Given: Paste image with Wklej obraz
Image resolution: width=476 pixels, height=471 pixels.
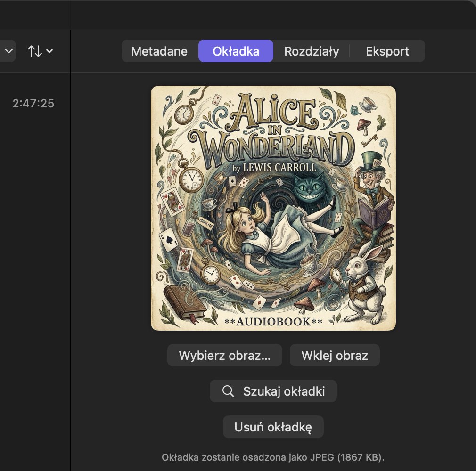Looking at the screenshot, I should click(335, 355).
